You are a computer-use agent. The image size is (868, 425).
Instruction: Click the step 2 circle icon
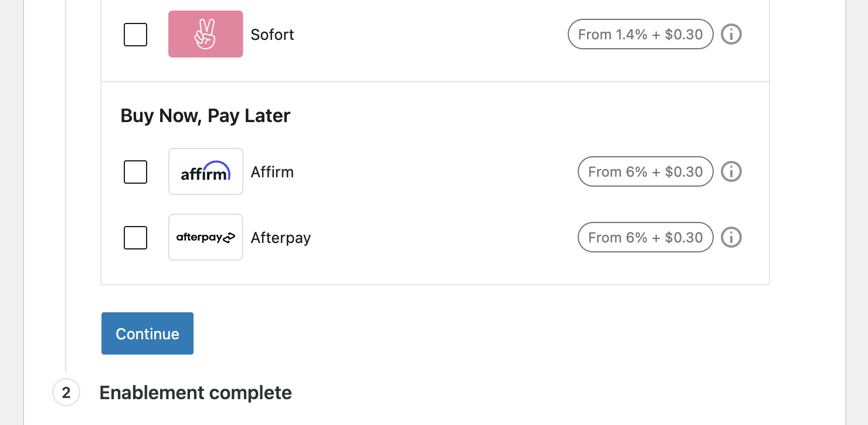(x=66, y=393)
